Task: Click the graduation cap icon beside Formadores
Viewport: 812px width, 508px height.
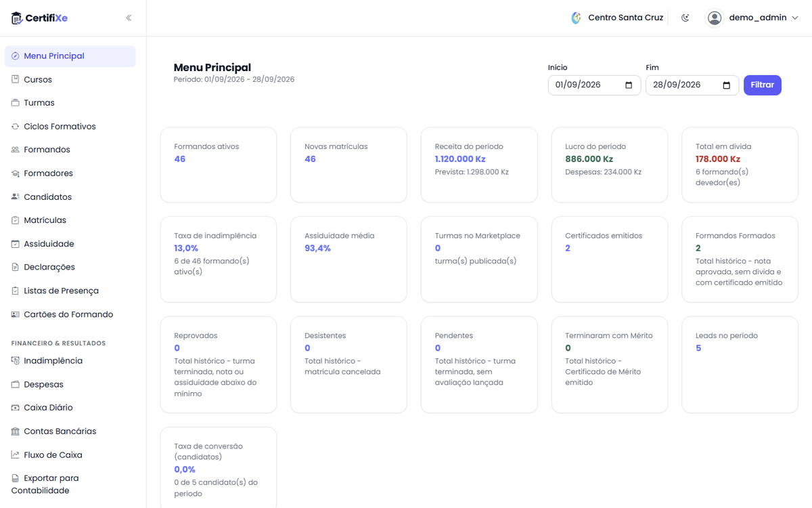Action: point(16,173)
